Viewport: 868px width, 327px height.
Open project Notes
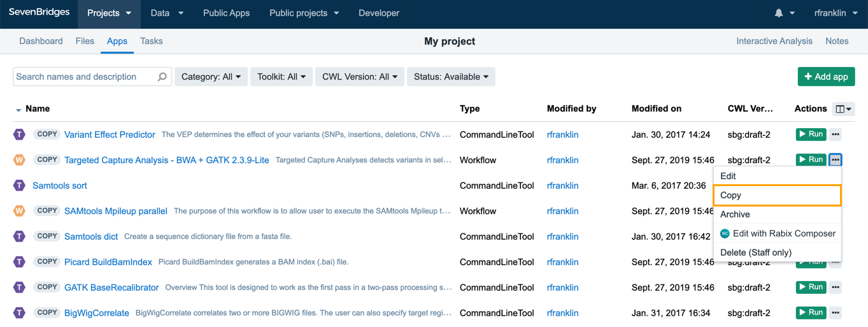(837, 41)
